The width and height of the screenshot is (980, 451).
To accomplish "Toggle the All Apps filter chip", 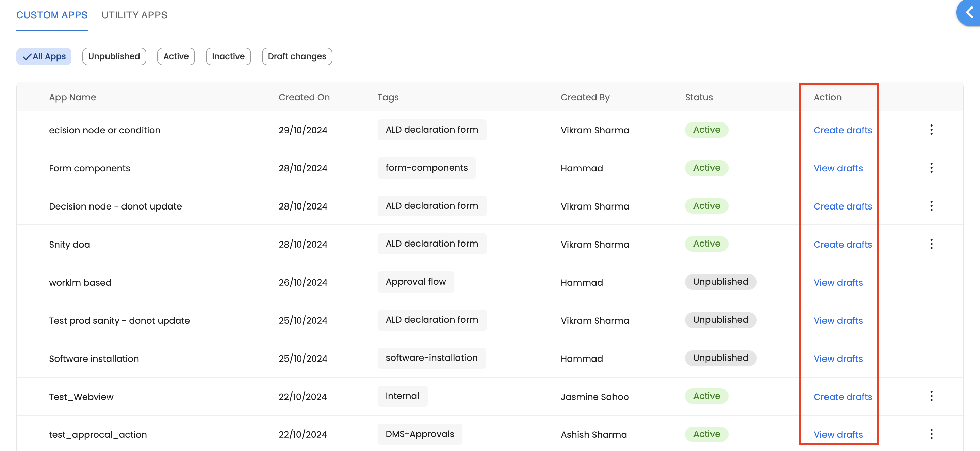I will [44, 56].
